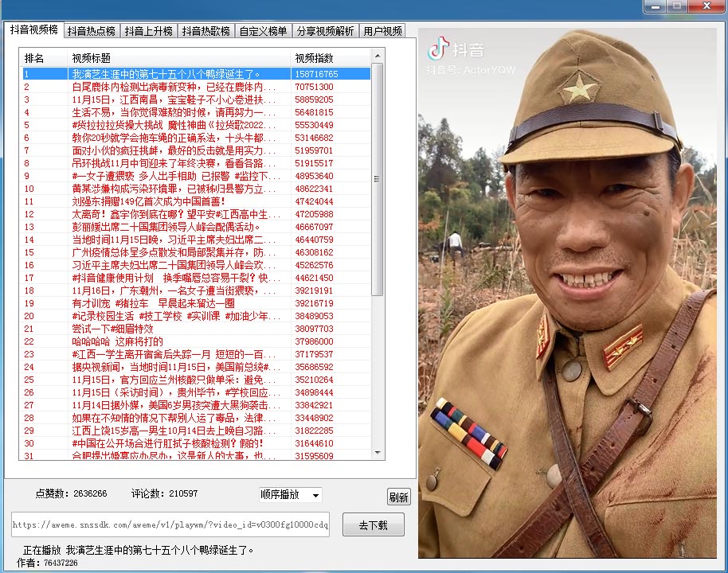Select row 19 有才训宠 #猪拉车

click(197, 303)
